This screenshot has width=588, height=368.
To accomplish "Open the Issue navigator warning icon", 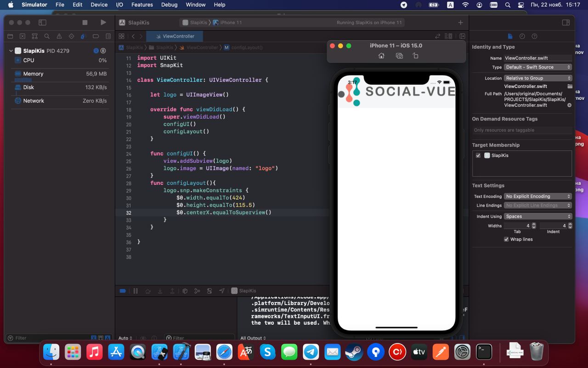I will (x=59, y=36).
